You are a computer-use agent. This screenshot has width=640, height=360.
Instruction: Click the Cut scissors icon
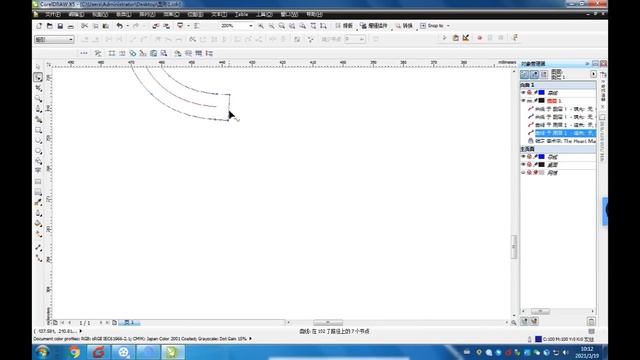point(84,26)
